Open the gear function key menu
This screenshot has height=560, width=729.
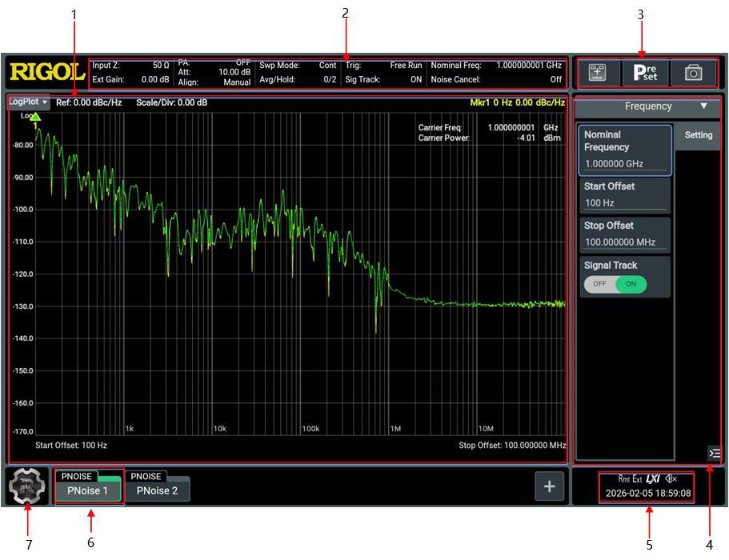27,486
